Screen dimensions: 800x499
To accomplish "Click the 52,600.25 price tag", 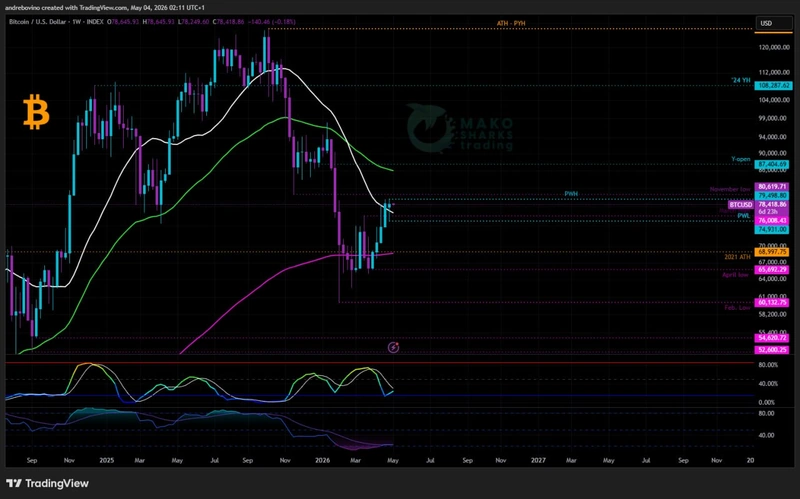I will pyautogui.click(x=772, y=350).
